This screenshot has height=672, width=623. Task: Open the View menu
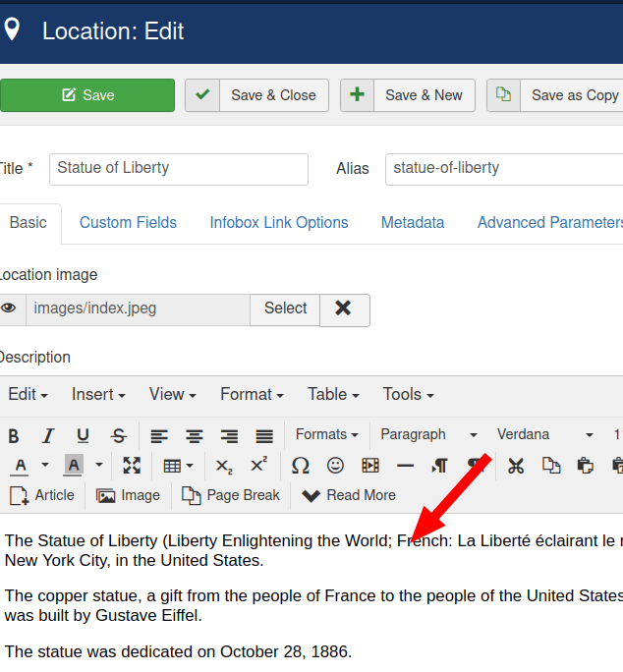(172, 394)
